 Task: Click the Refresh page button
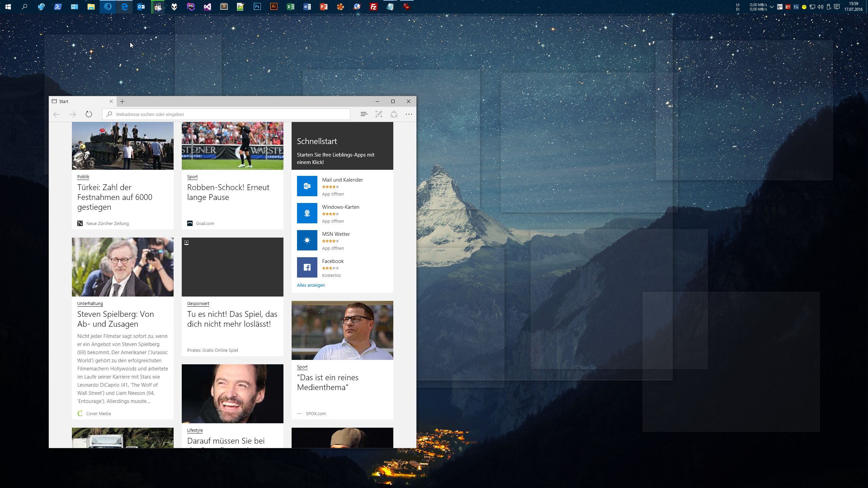[x=88, y=114]
